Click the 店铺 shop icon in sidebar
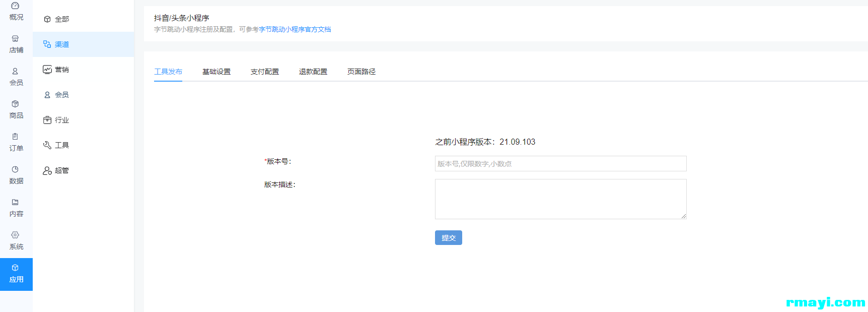The image size is (868, 312). 15,39
